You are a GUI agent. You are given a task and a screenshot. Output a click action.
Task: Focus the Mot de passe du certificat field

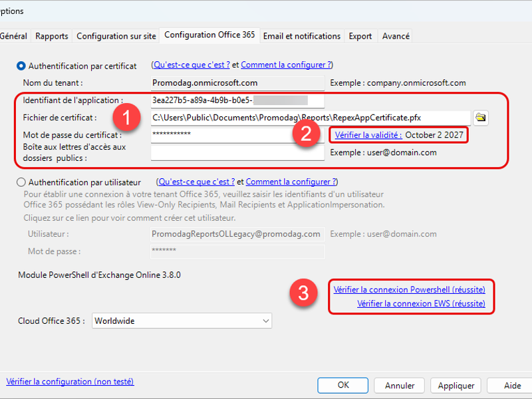(237, 135)
